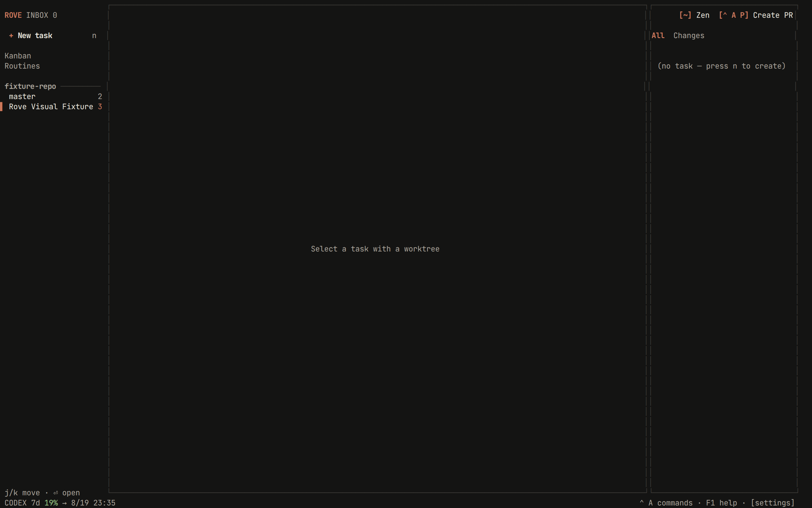Viewport: 812px width, 508px height.
Task: Click the 'j/k move' hint
Action: pyautogui.click(x=22, y=492)
